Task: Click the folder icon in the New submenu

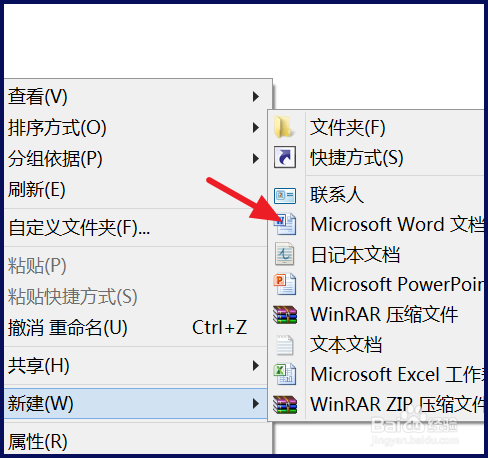Action: coord(284,127)
